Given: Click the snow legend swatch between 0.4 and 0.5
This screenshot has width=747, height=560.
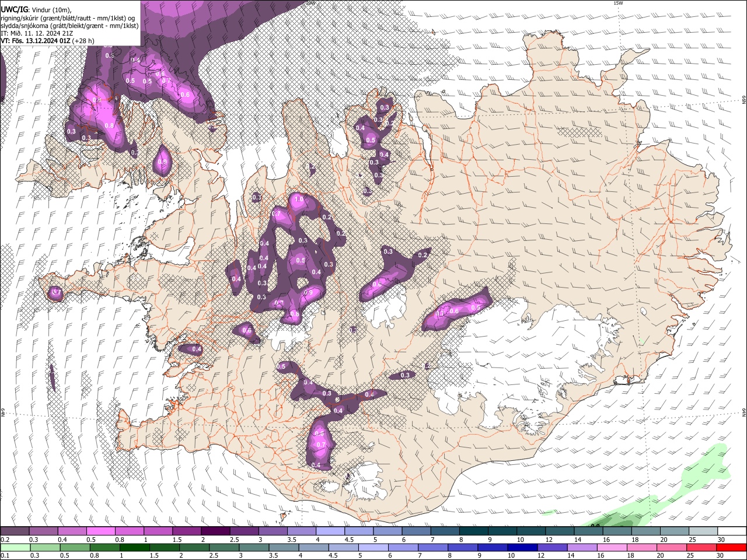Looking at the screenshot, I should pos(72,531).
